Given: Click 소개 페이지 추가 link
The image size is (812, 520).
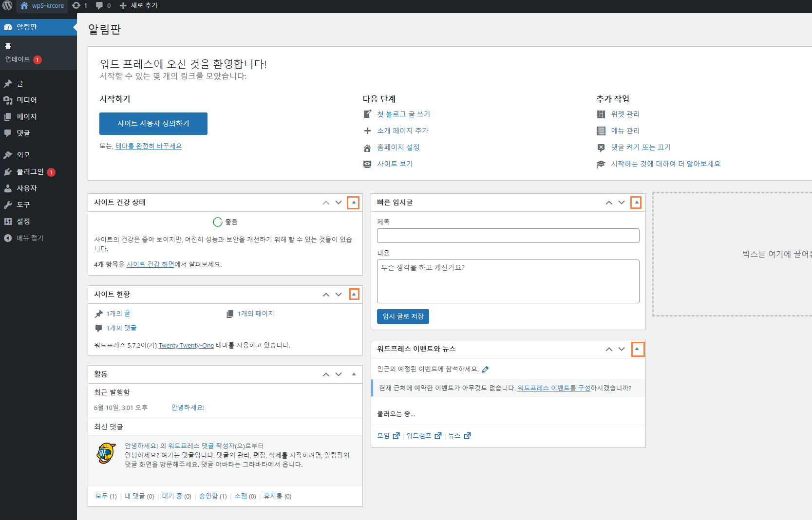Looking at the screenshot, I should click(402, 130).
